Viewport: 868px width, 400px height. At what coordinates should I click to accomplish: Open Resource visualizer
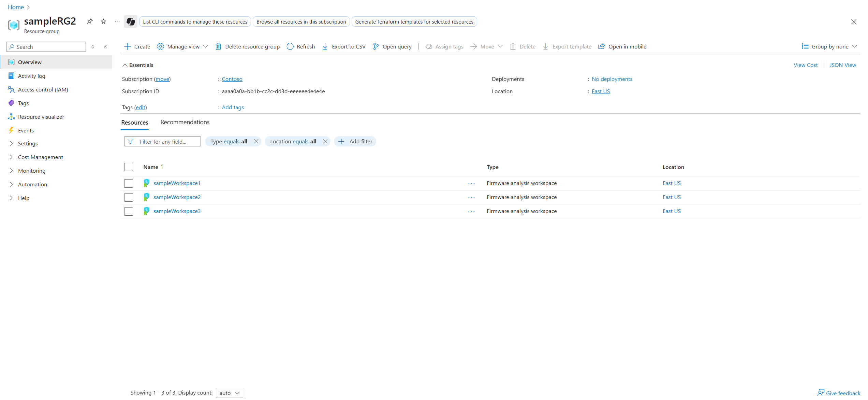point(56,117)
